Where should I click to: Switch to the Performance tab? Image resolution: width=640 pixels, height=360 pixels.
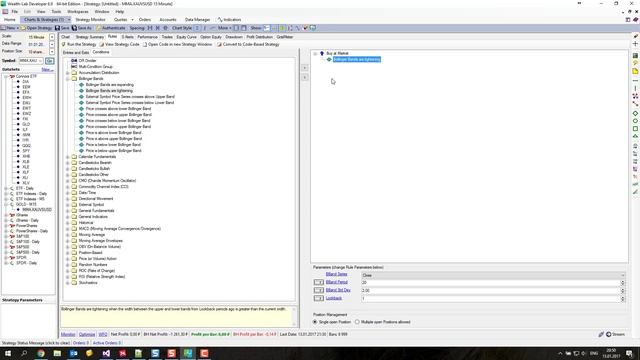[147, 37]
